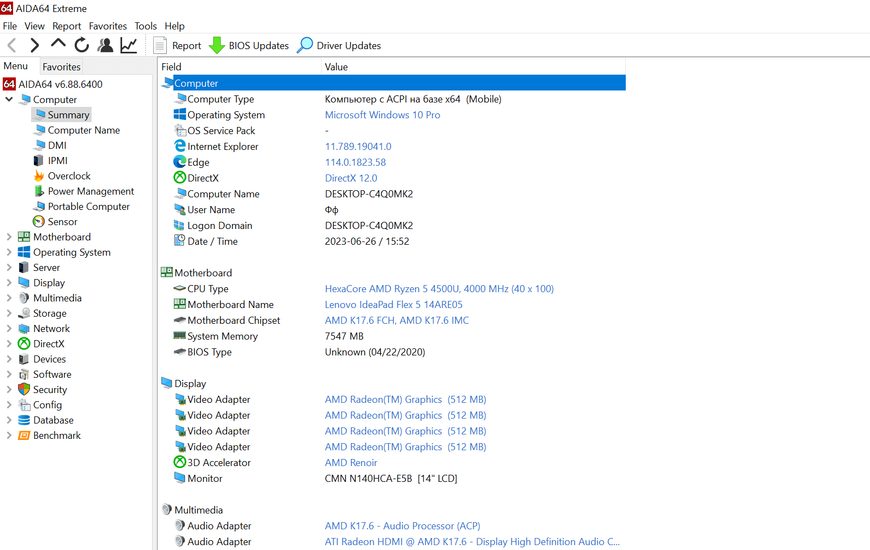Expand the Storage tree node

click(x=9, y=313)
